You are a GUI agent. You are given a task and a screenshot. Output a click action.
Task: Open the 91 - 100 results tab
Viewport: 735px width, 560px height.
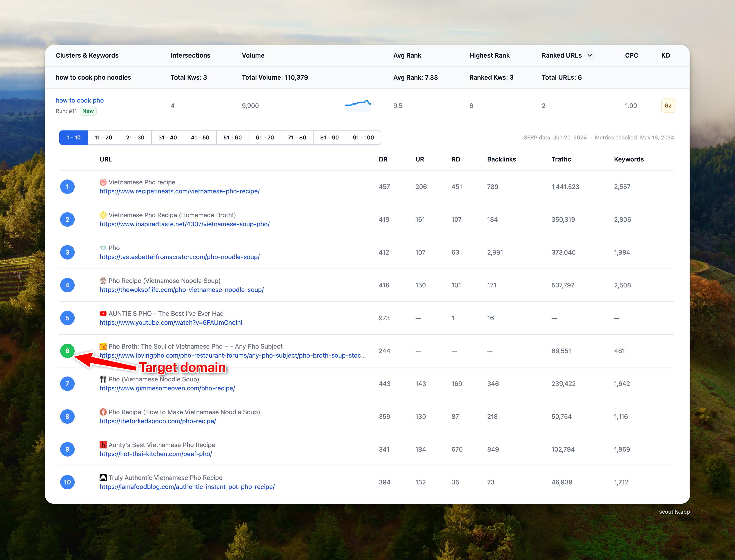coord(363,137)
